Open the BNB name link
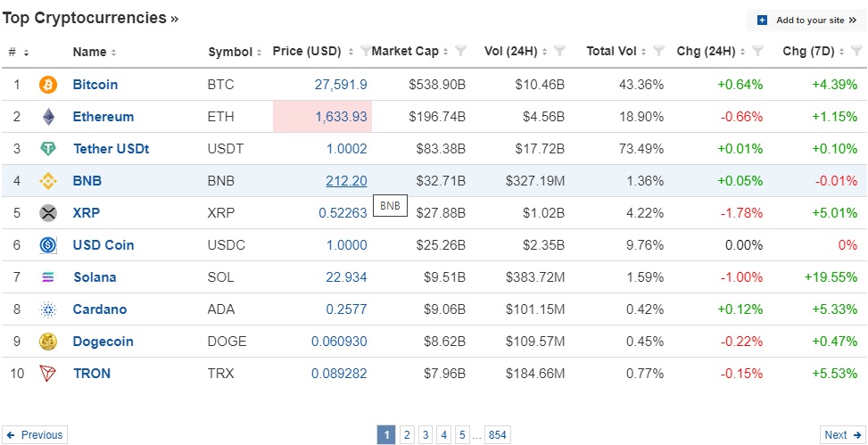Screen dimensions: 868x445 tap(87, 181)
